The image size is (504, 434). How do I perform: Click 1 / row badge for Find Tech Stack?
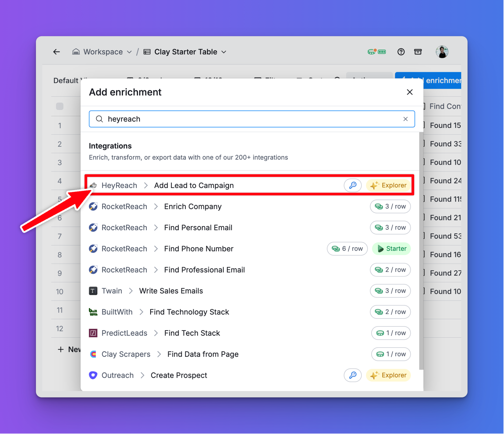[x=391, y=333]
